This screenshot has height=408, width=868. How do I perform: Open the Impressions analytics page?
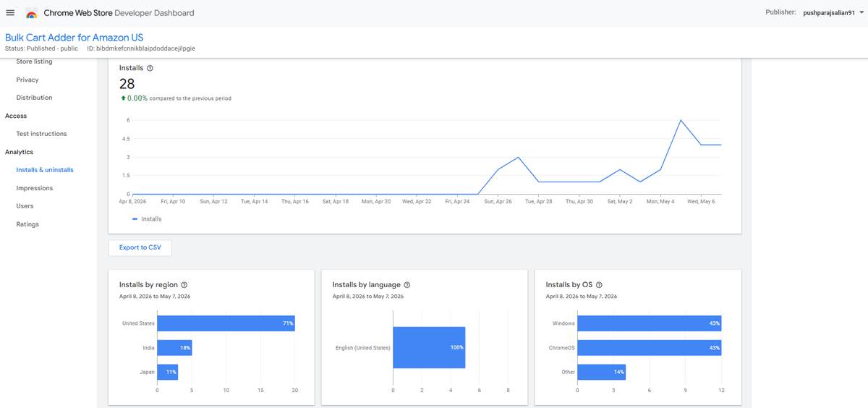click(x=35, y=188)
